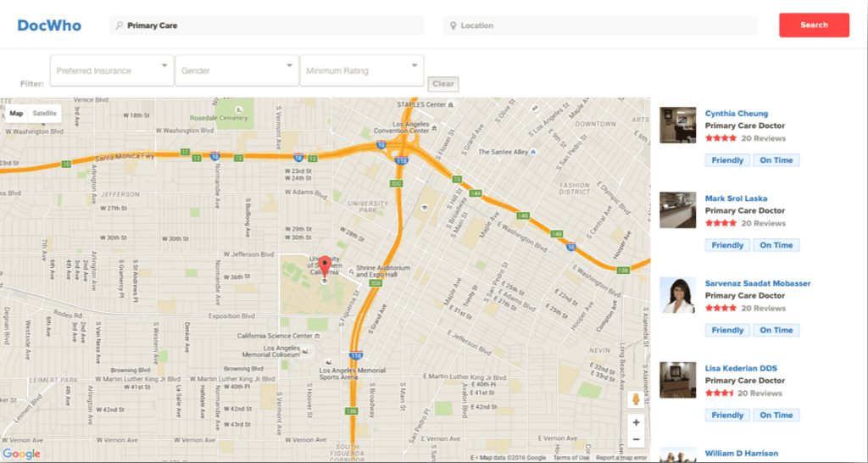This screenshot has height=463, width=868.
Task: Click star rating for Lisa Kederian DDS
Action: 719,393
